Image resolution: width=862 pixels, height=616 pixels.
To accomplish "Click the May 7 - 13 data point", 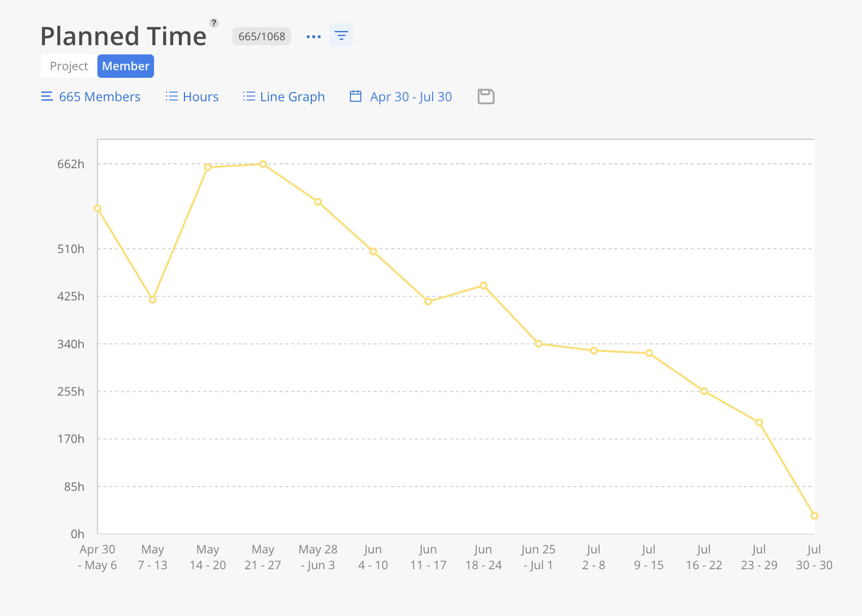I will (152, 300).
